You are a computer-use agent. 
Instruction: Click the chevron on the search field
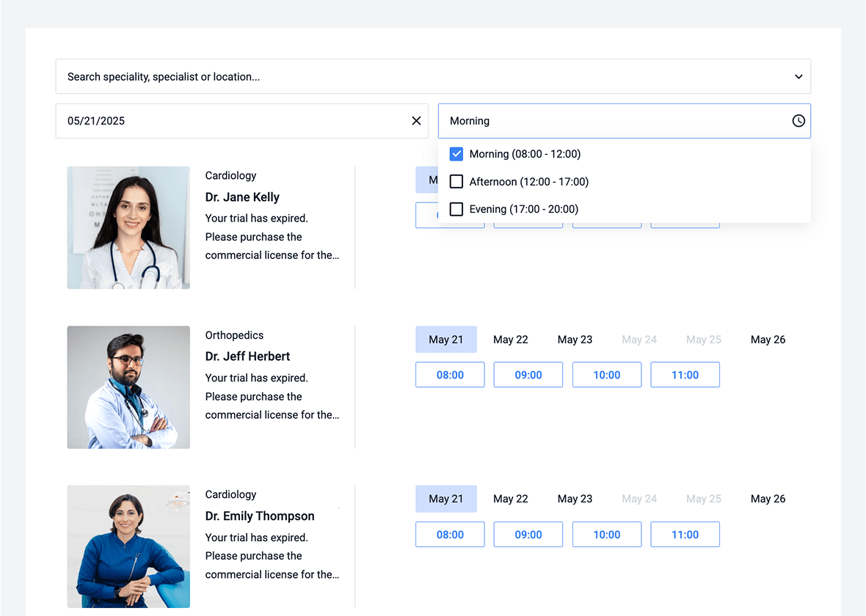(798, 76)
